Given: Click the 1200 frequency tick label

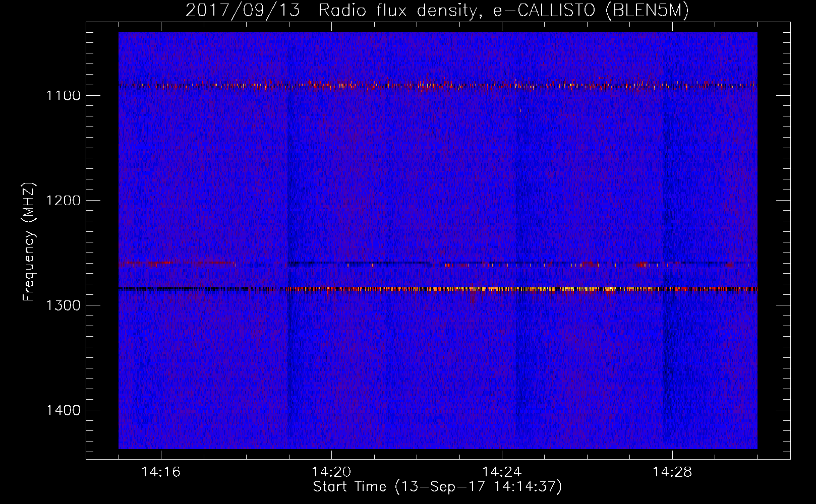Looking at the screenshot, I should click(x=63, y=200).
